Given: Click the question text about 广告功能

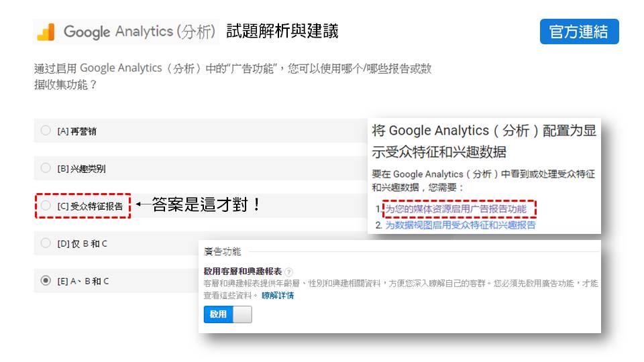Looking at the screenshot, I should click(x=232, y=76).
